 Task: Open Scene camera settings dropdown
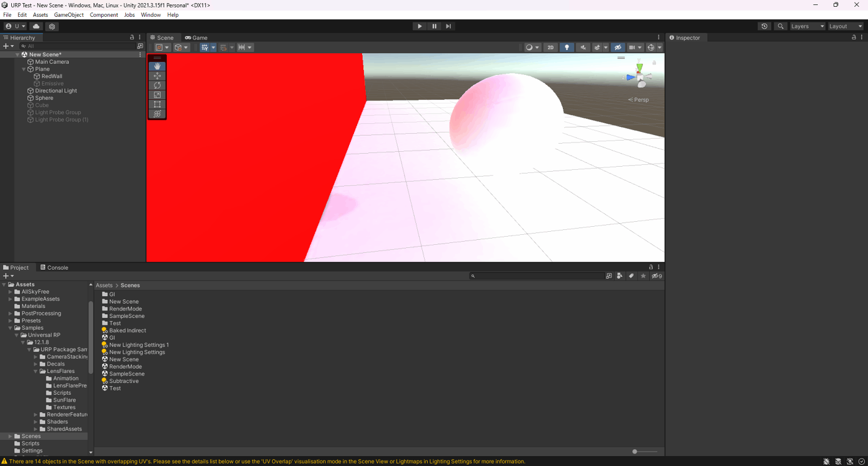point(635,47)
